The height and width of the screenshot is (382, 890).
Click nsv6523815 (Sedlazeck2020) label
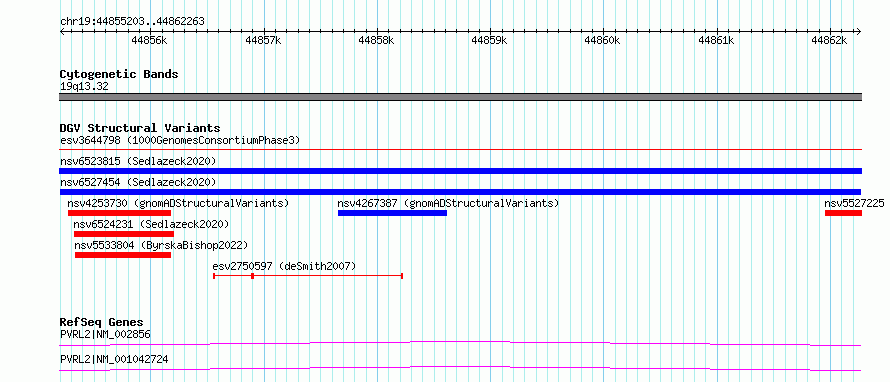click(x=138, y=161)
